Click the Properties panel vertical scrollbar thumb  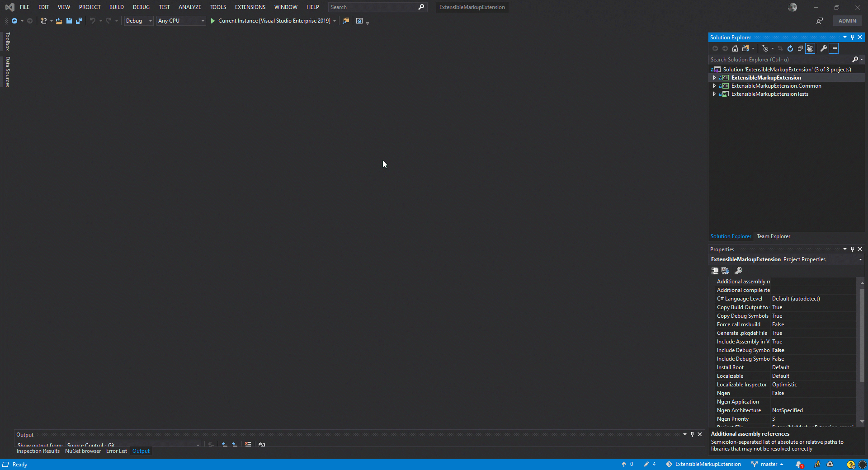pyautogui.click(x=862, y=334)
